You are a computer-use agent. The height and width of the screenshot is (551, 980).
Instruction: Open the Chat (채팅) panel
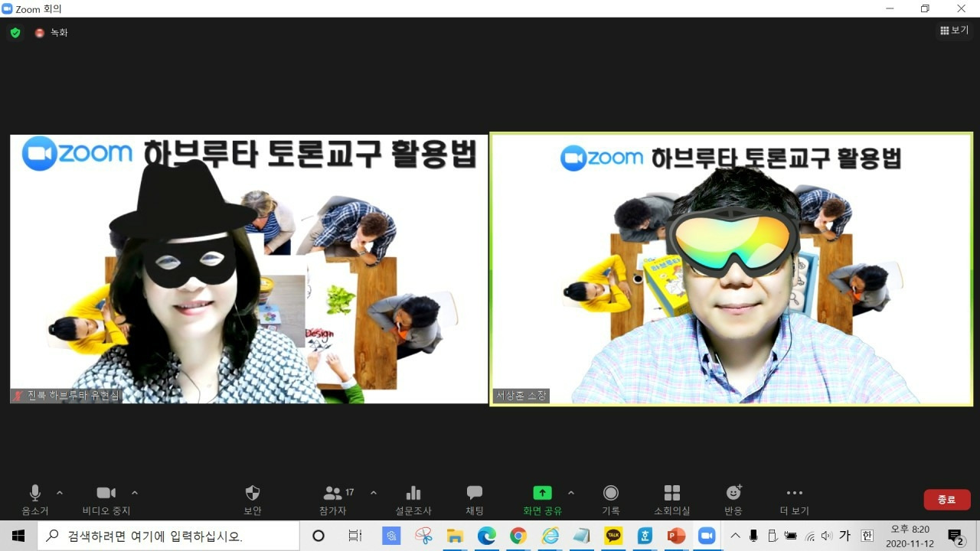pyautogui.click(x=475, y=500)
